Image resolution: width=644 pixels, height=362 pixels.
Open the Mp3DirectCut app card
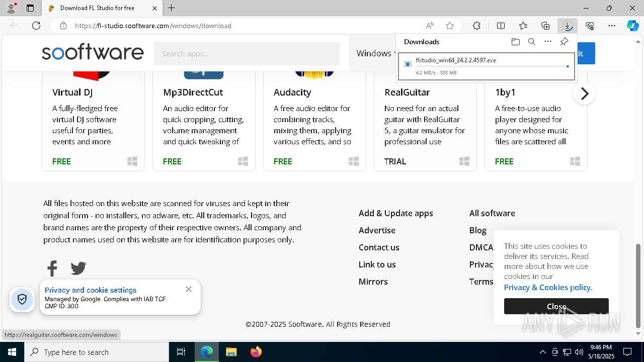tap(204, 121)
